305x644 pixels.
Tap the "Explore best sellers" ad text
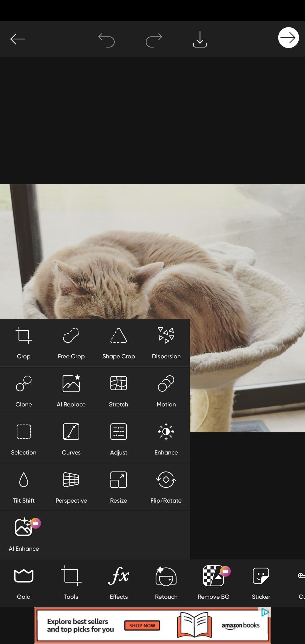pos(80,625)
